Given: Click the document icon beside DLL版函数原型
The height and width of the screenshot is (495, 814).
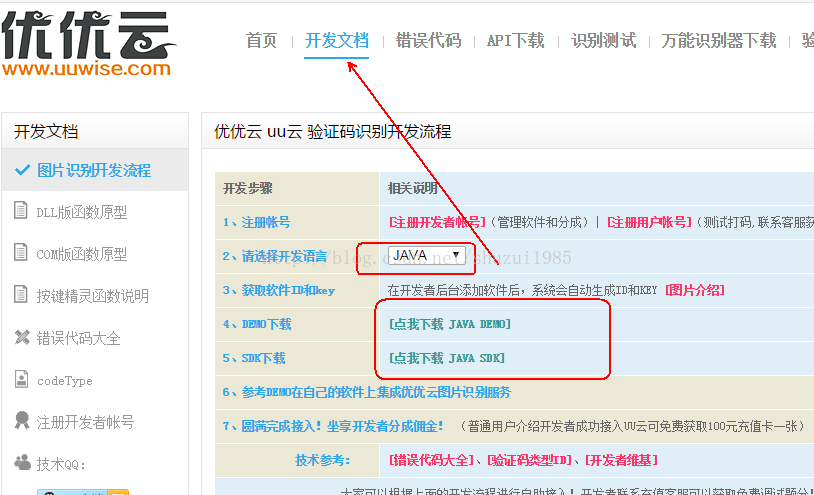Looking at the screenshot, I should point(21,210).
